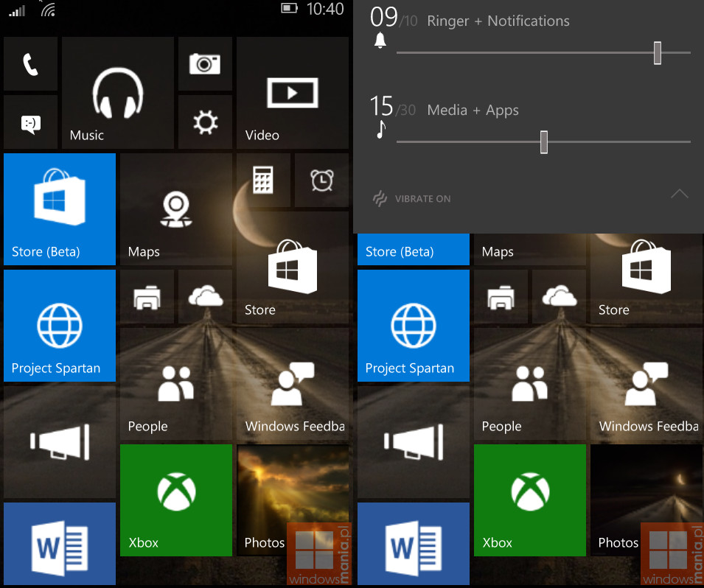
Task: Open the Camera tile
Action: (205, 64)
